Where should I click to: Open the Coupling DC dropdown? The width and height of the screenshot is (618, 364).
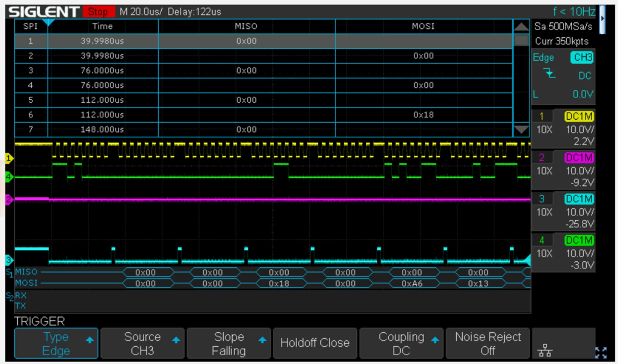pyautogui.click(x=401, y=343)
